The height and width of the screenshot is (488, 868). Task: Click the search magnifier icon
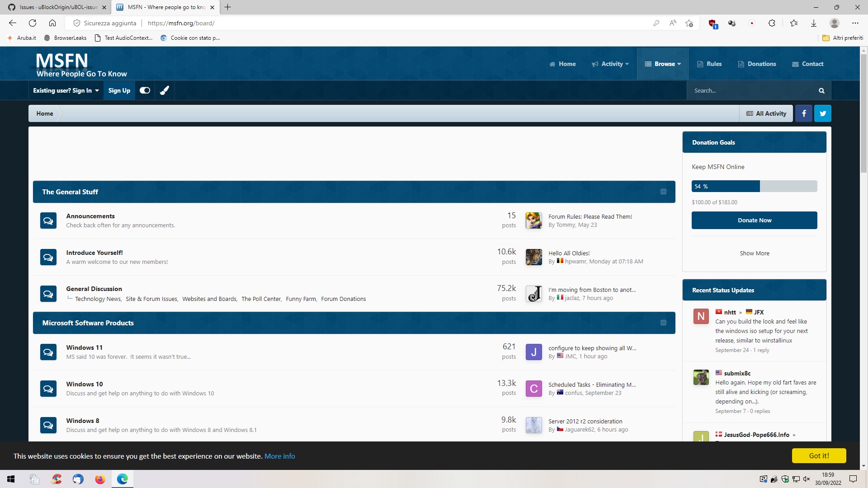[x=821, y=91]
